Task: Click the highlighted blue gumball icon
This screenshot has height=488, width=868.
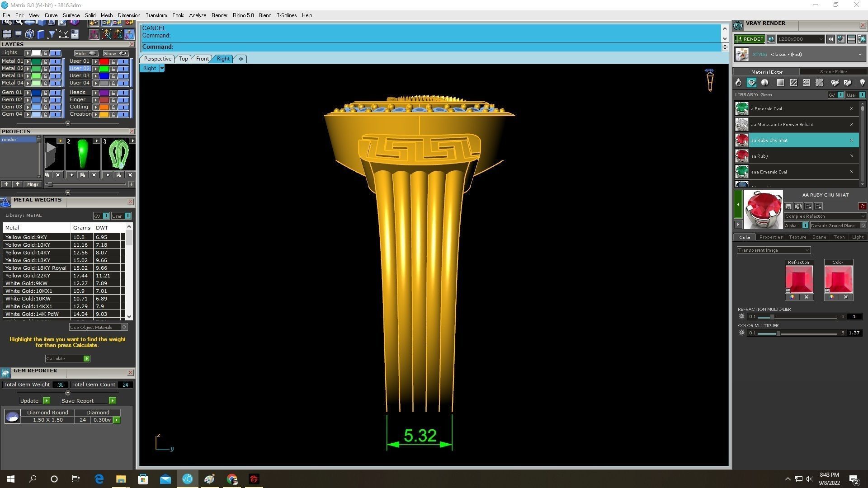Action: (129, 34)
